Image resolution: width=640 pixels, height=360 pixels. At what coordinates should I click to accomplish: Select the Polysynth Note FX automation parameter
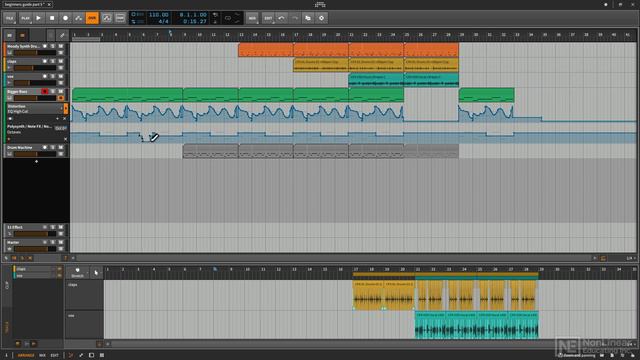pos(29,127)
